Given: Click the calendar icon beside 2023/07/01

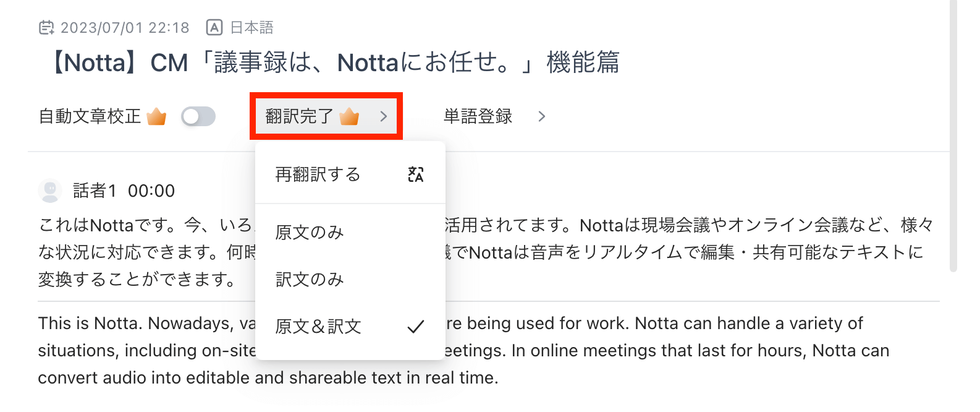Looking at the screenshot, I should (x=46, y=28).
